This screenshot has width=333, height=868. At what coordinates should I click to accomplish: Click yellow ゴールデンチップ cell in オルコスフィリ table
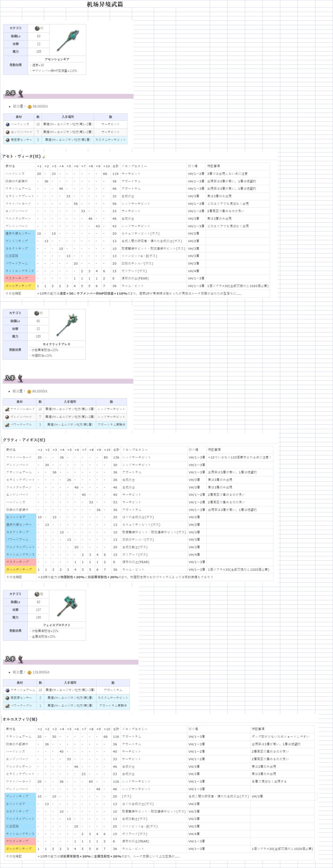point(20,849)
